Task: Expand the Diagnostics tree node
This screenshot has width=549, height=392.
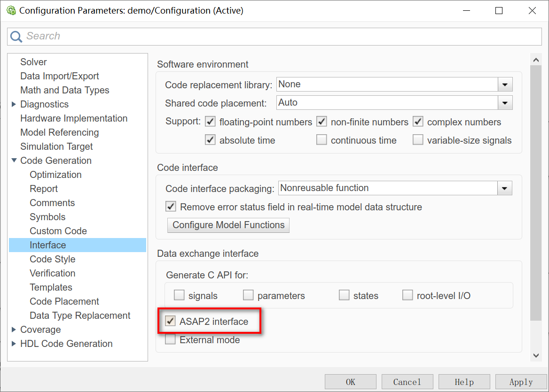Action: (14, 104)
